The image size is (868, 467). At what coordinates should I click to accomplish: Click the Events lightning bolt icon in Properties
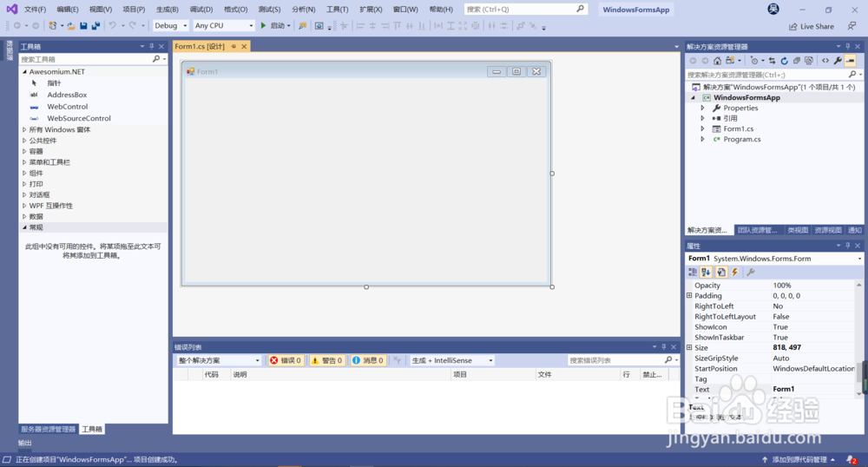(735, 273)
